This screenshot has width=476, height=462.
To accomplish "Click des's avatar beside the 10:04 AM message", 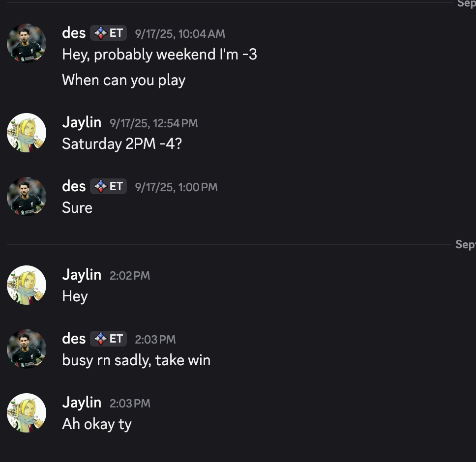I will point(27,43).
